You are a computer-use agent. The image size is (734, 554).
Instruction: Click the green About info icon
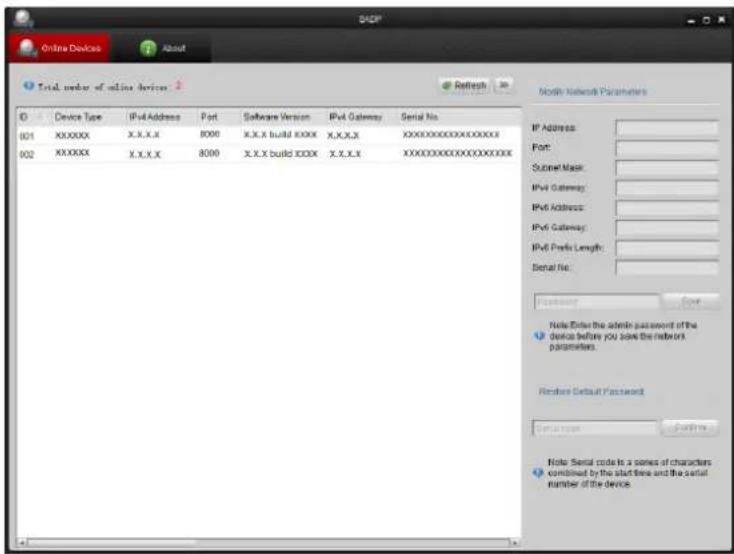pyautogui.click(x=148, y=48)
